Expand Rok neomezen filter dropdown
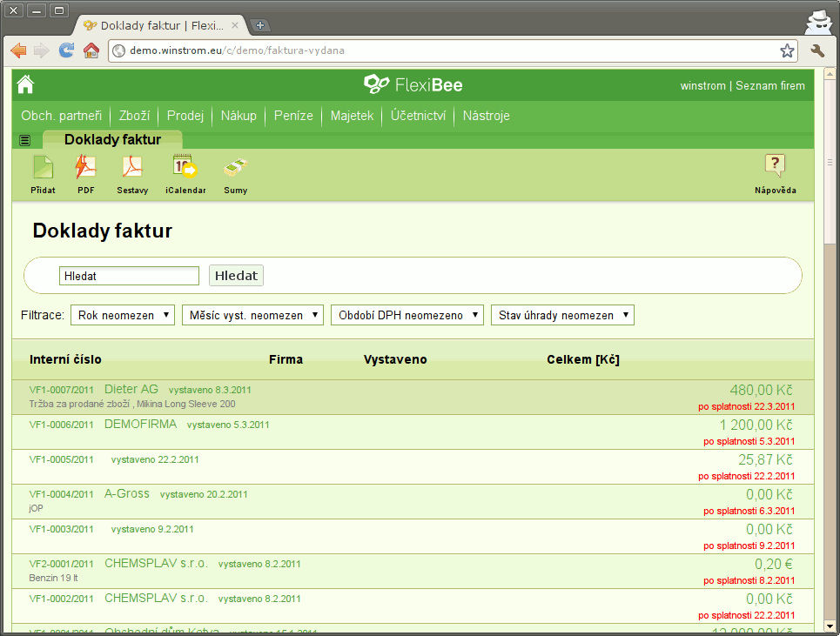 [x=123, y=315]
